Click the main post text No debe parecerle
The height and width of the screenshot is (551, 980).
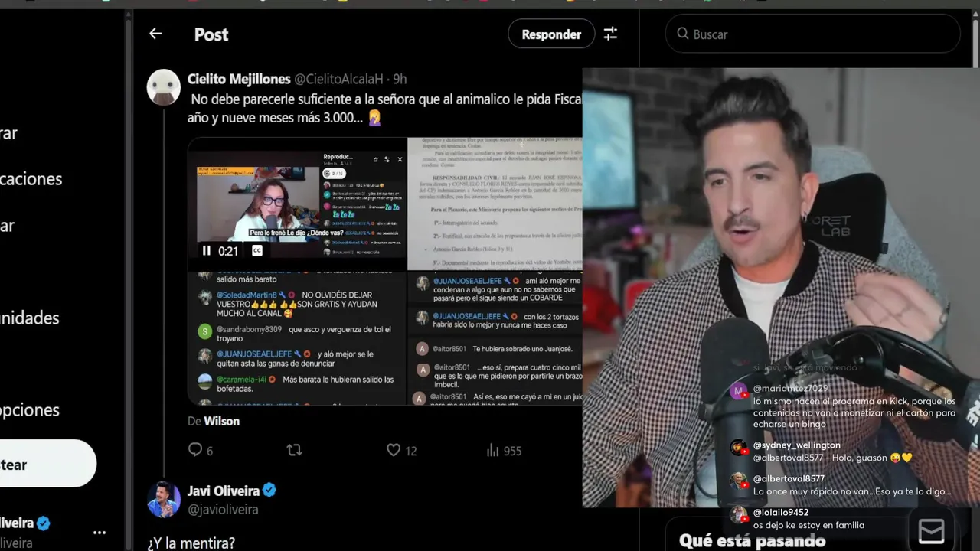tap(385, 108)
